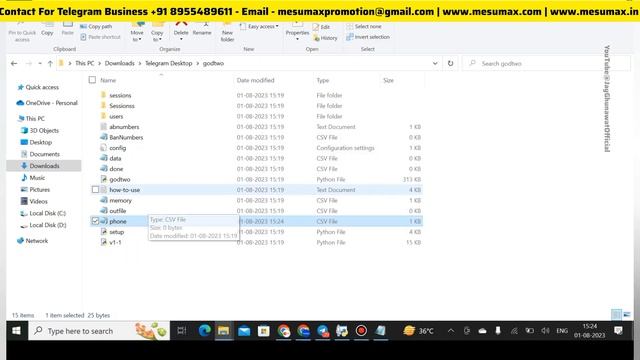Click the Copy path ribbon button
640x360 pixels.
click(x=96, y=27)
